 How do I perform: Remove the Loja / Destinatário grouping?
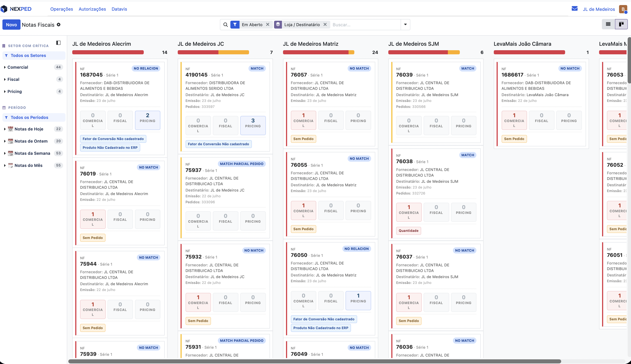click(325, 24)
